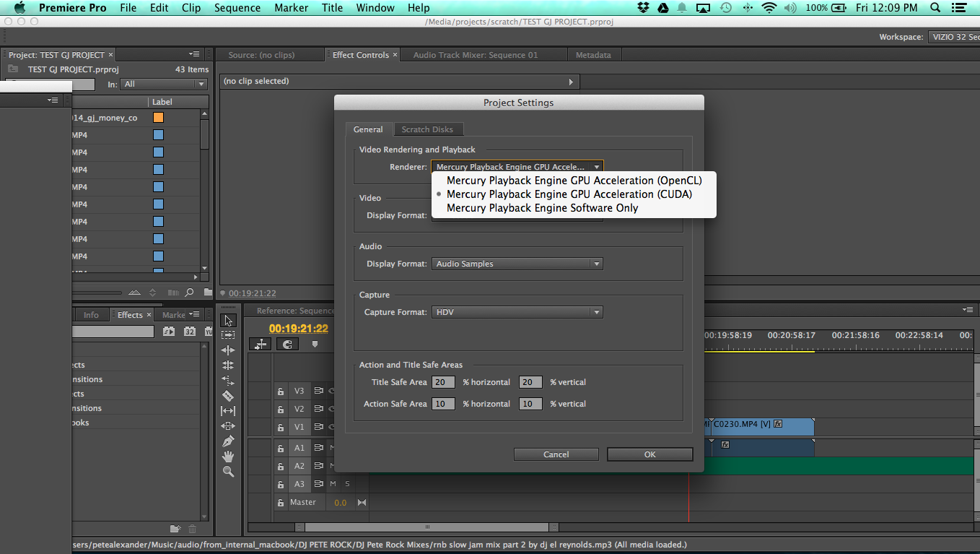The height and width of the screenshot is (554, 980).
Task: Click orange label swatch of gj_money item
Action: (158, 118)
